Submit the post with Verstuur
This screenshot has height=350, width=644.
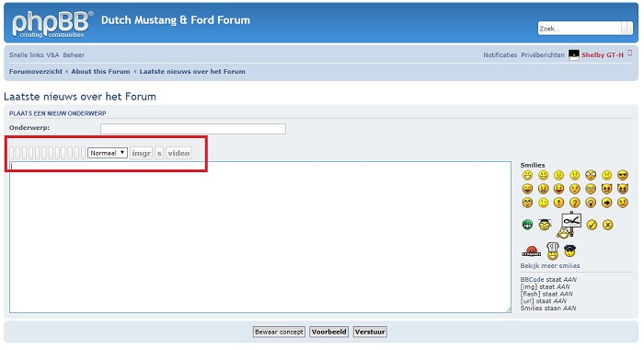(370, 332)
